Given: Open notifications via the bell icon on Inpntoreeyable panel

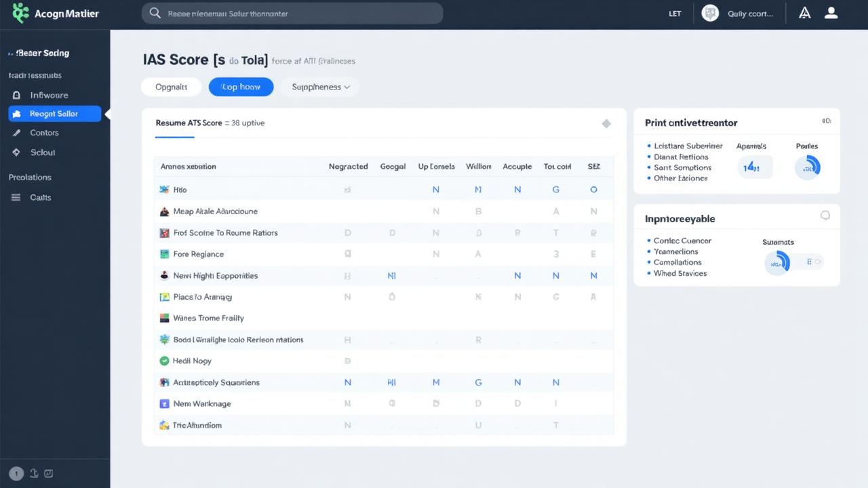Looking at the screenshot, I should point(825,215).
